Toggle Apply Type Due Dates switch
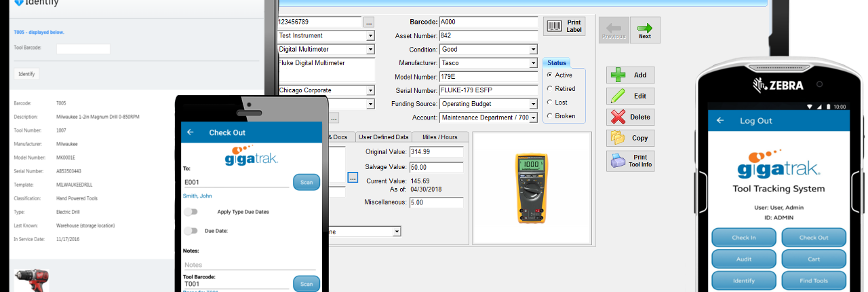Image resolution: width=868 pixels, height=292 pixels. tap(191, 212)
